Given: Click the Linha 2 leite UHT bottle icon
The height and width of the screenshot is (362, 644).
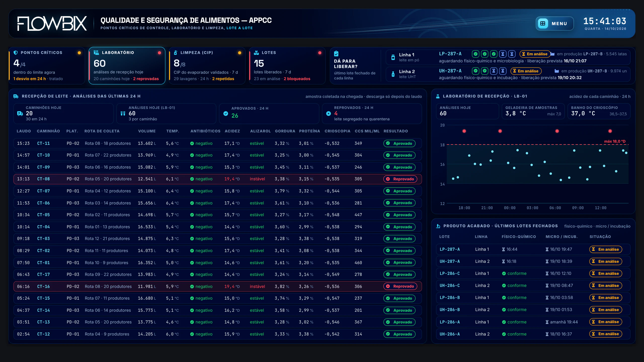Looking at the screenshot, I should (393, 74).
